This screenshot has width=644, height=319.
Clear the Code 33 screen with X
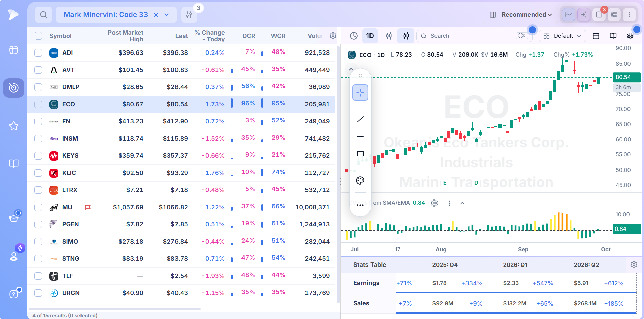coord(156,15)
